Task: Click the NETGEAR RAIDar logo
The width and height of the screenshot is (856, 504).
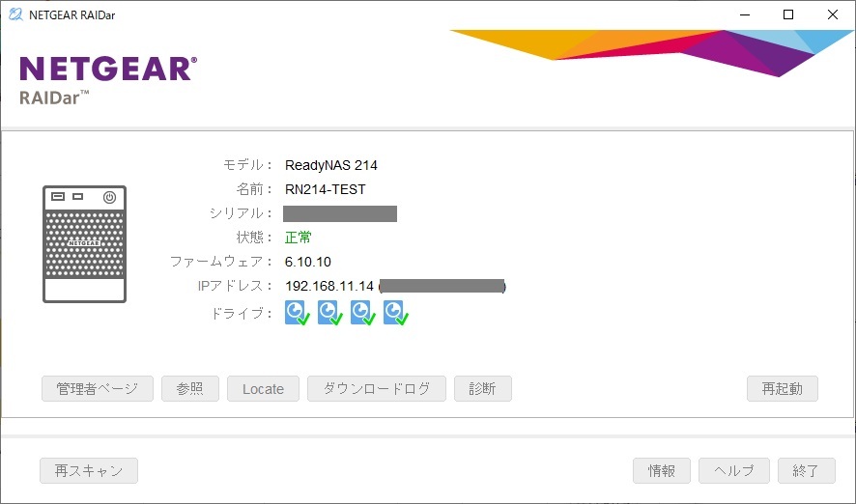Action: click(x=108, y=79)
